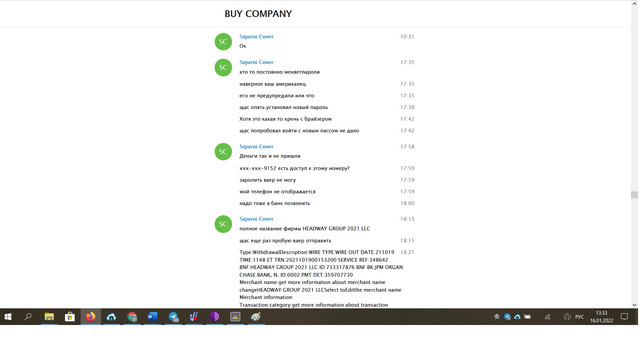Screen dimensions: 640x360
Task: Click the SC avatar beside the 18:15 message
Action: pyautogui.click(x=223, y=224)
